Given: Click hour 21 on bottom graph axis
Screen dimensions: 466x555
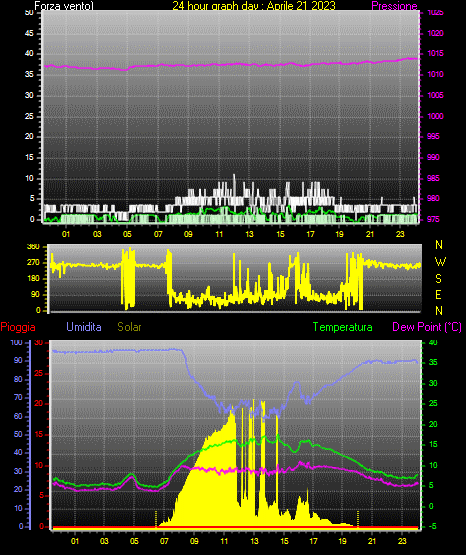Looking at the screenshot, I should [372, 541].
